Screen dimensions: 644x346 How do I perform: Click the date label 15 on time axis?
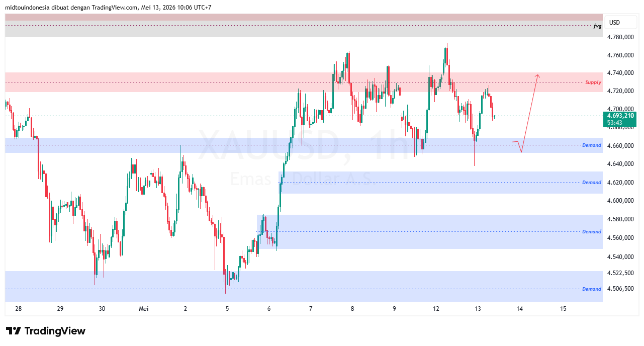coord(563,309)
